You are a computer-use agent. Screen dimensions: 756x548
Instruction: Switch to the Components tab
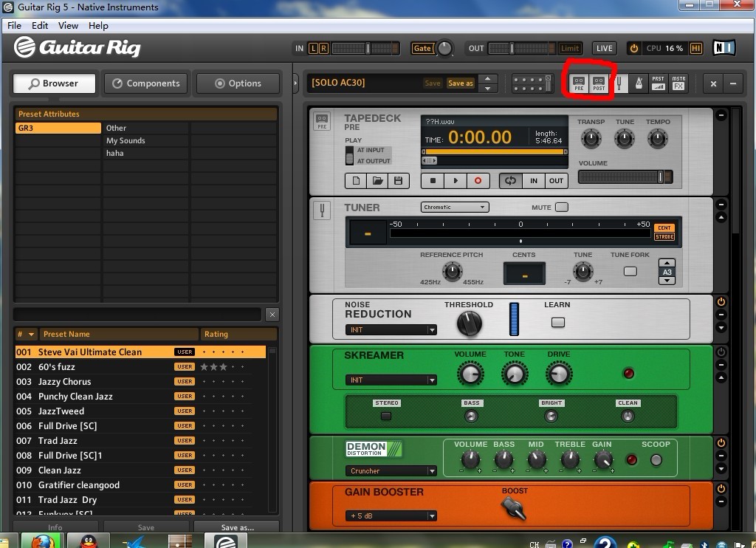[x=146, y=83]
